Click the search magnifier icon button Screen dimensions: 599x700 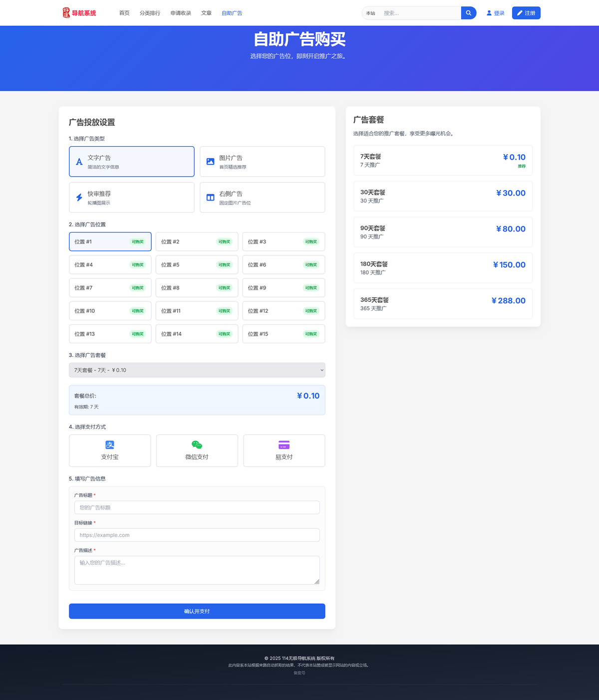point(468,13)
